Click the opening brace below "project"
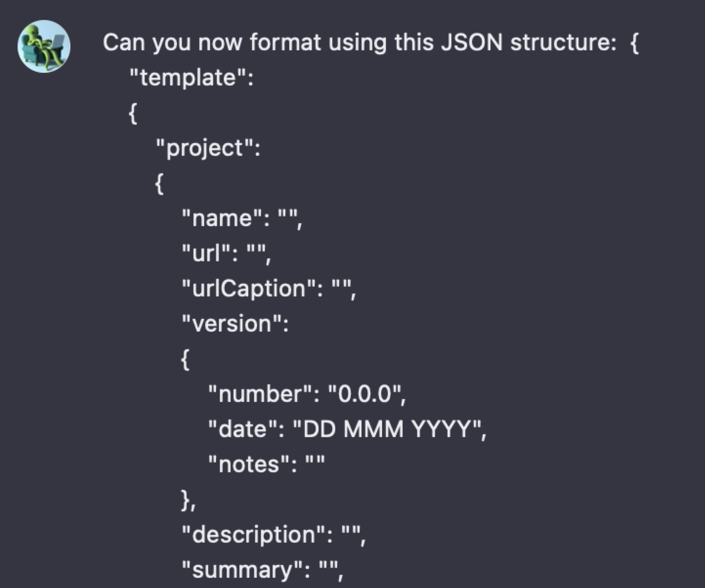The width and height of the screenshot is (705, 588). click(159, 184)
